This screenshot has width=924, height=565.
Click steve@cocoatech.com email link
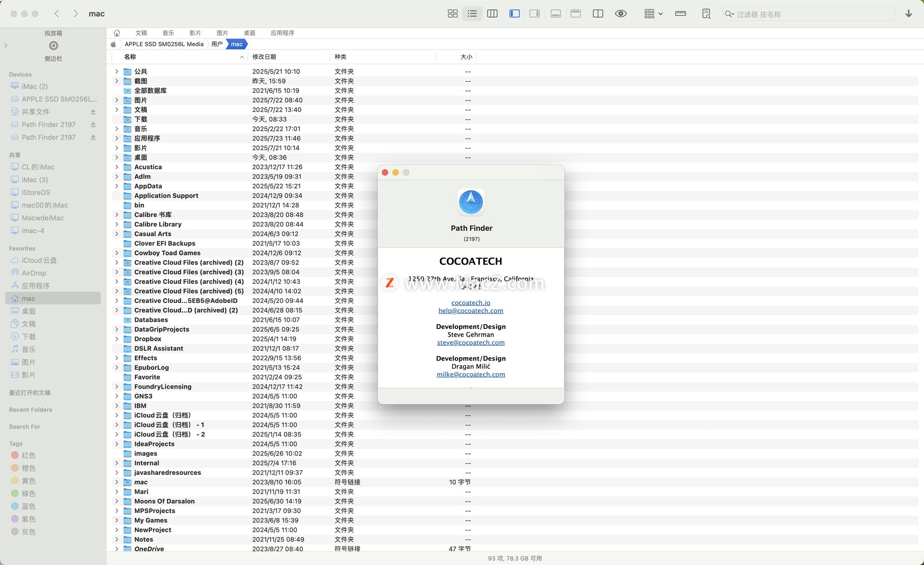(x=471, y=342)
